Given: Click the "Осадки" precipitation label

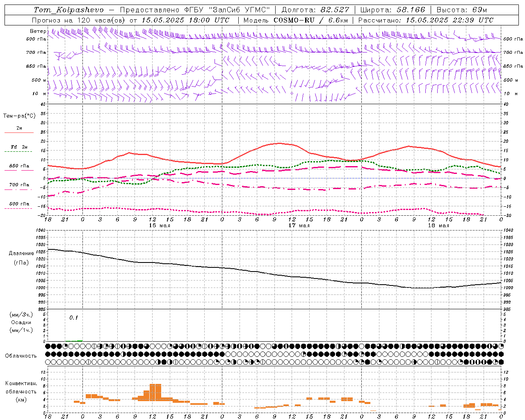Looking at the screenshot, I should 21,322.
